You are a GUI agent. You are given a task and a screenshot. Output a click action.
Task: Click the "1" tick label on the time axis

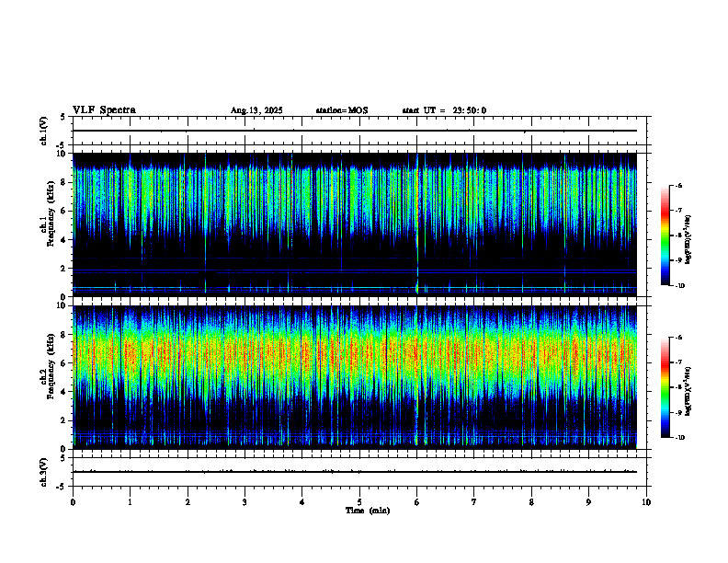coord(130,502)
